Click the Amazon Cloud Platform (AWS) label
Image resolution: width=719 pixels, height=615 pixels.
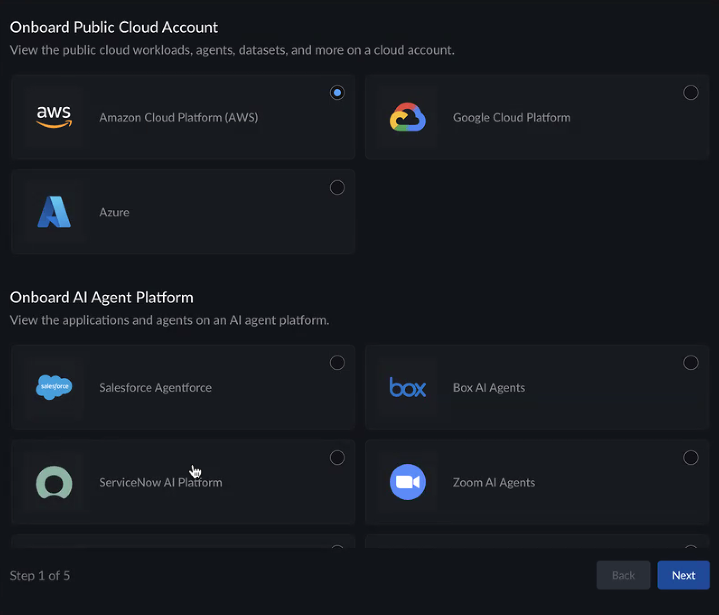(178, 117)
